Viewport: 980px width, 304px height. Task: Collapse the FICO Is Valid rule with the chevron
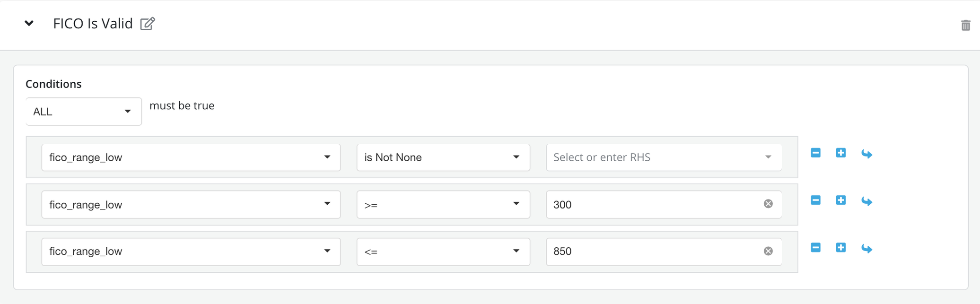click(29, 23)
